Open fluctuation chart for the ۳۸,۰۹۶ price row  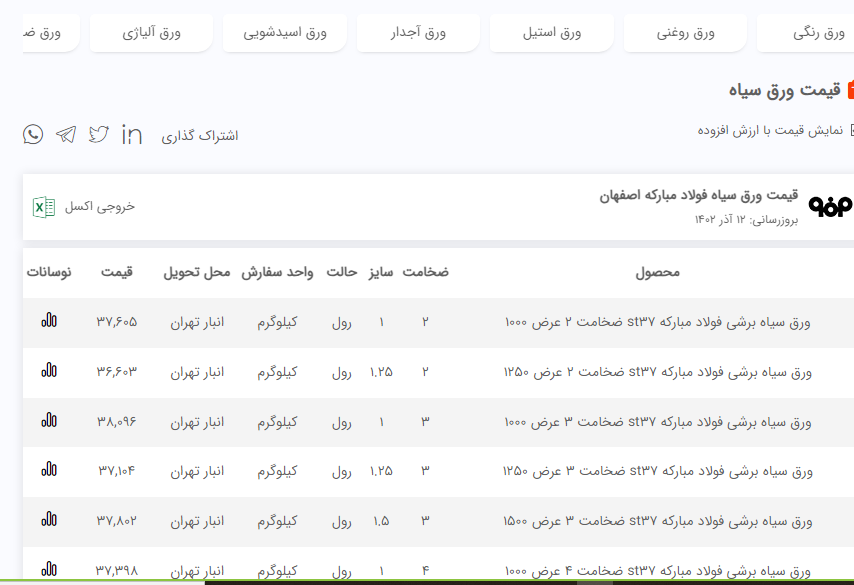click(x=49, y=420)
